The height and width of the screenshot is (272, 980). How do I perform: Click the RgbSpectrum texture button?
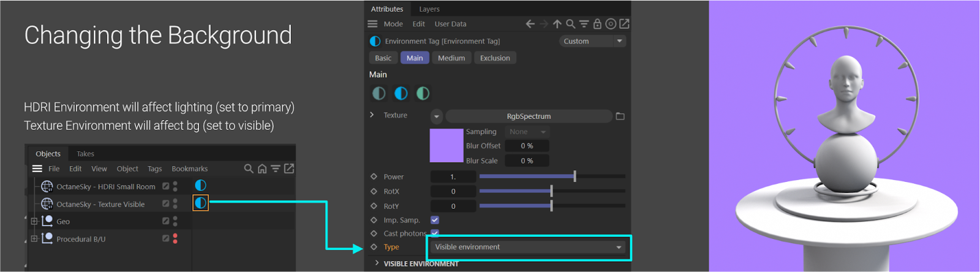(x=529, y=116)
